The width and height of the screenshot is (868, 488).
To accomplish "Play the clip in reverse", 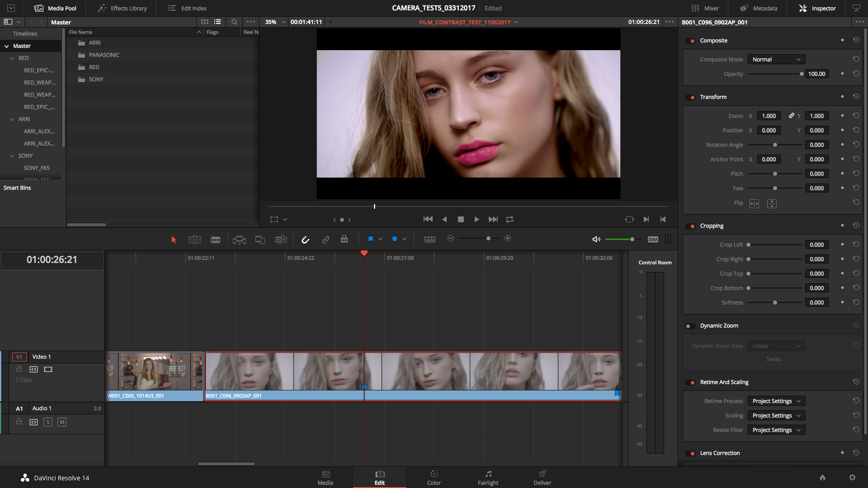I will (x=444, y=219).
